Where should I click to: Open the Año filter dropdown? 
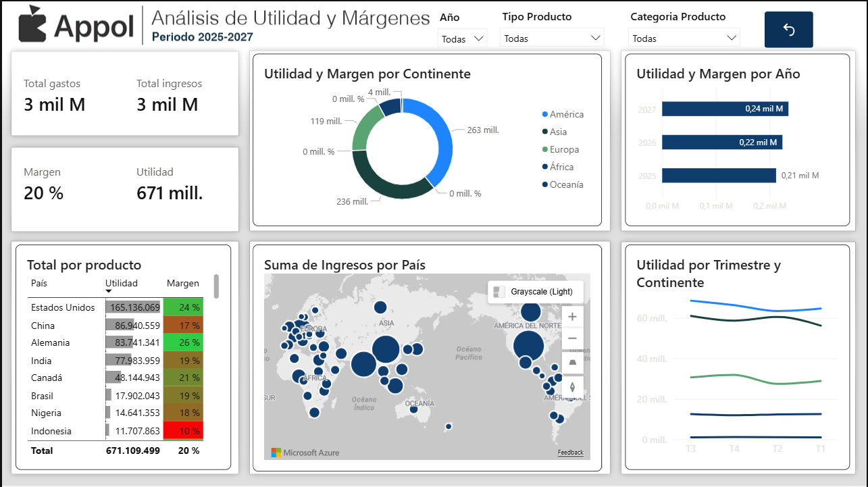pyautogui.click(x=462, y=39)
